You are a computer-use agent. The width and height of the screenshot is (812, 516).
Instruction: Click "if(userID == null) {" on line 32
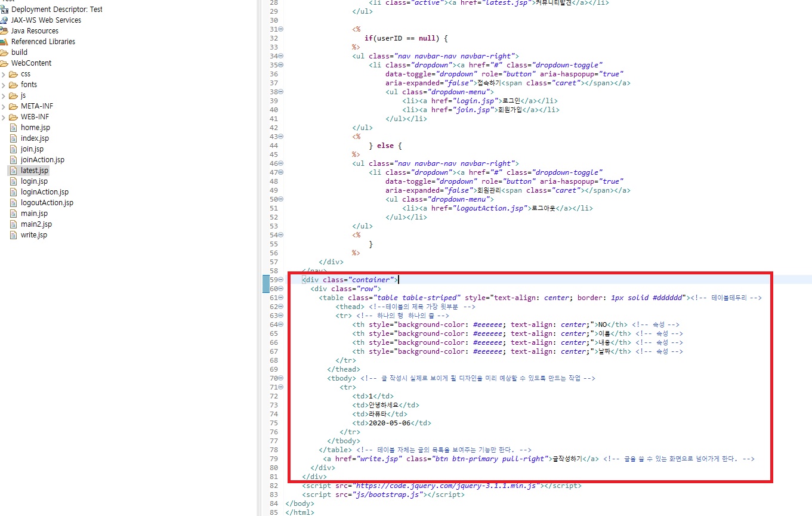click(x=406, y=38)
